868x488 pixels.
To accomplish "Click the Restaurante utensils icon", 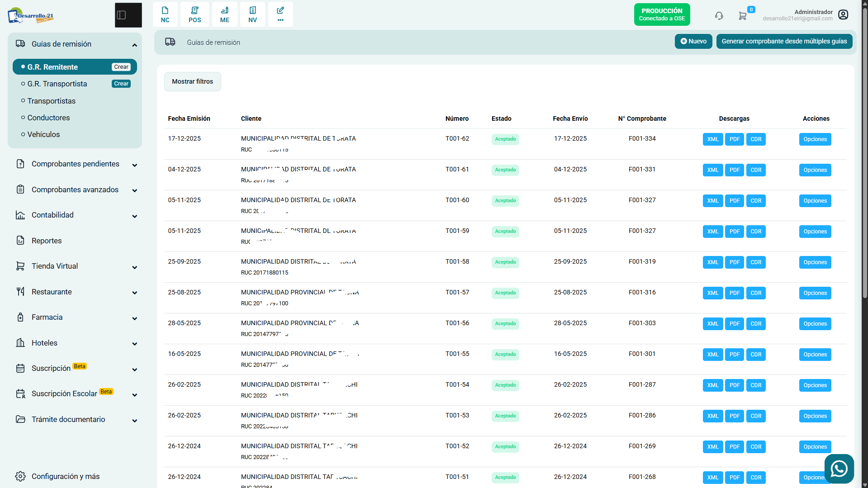I will click(20, 292).
